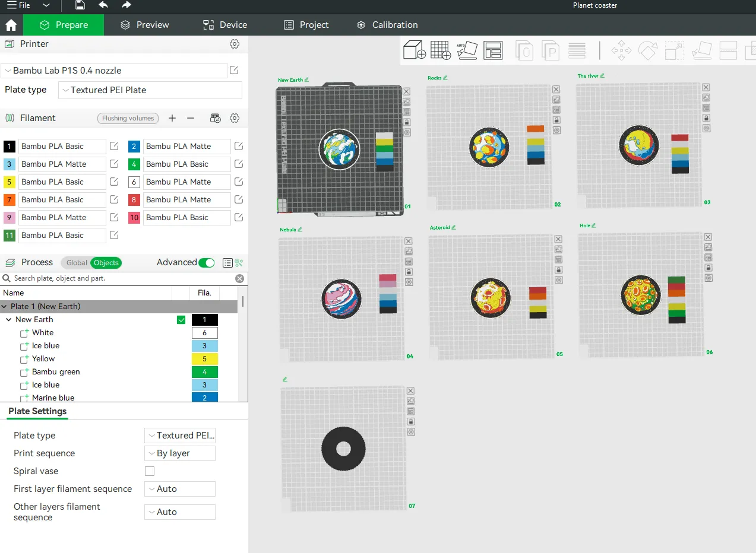Add a filament with the plus icon
This screenshot has width=756, height=553.
point(172,118)
